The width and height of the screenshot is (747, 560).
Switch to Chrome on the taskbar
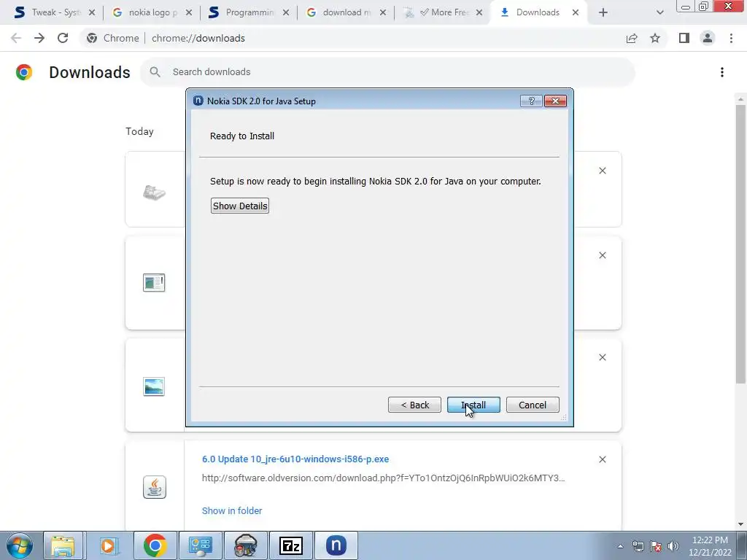point(155,545)
